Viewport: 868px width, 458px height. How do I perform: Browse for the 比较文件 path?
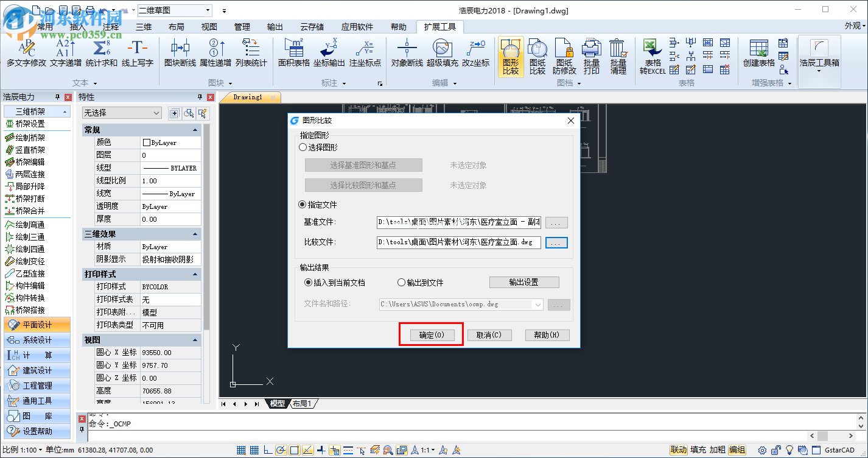click(556, 242)
